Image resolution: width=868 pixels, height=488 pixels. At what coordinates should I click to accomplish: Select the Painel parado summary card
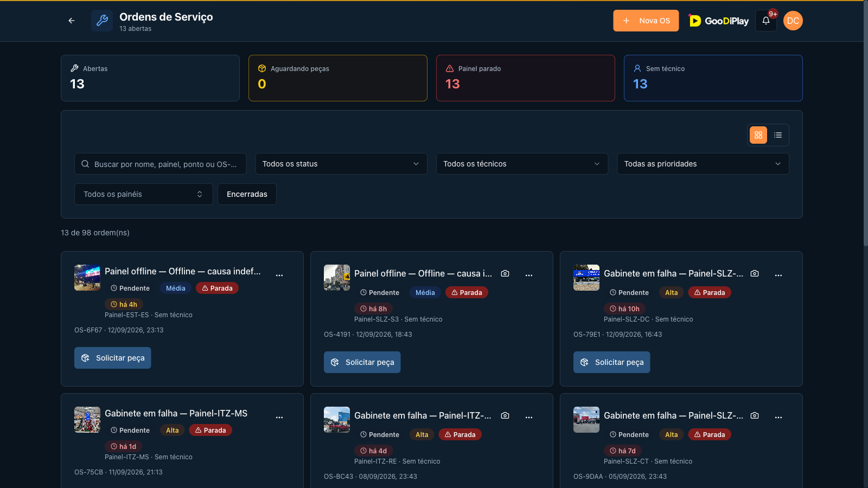526,78
